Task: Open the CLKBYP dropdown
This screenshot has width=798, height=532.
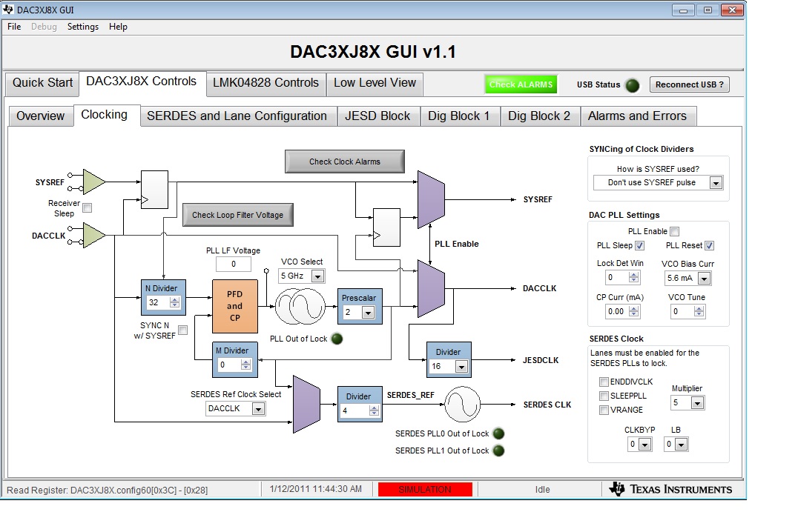Action: point(644,445)
